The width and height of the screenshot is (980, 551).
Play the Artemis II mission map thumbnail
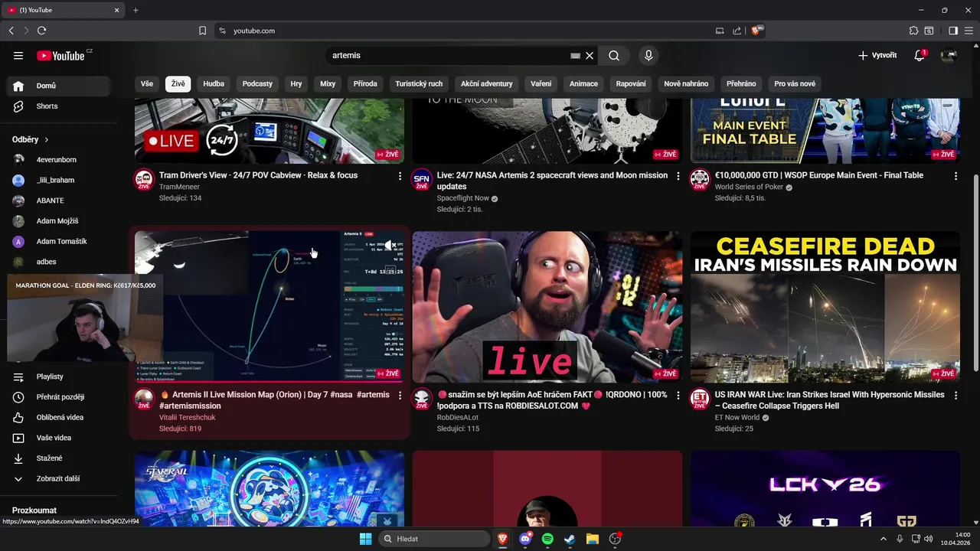[269, 307]
